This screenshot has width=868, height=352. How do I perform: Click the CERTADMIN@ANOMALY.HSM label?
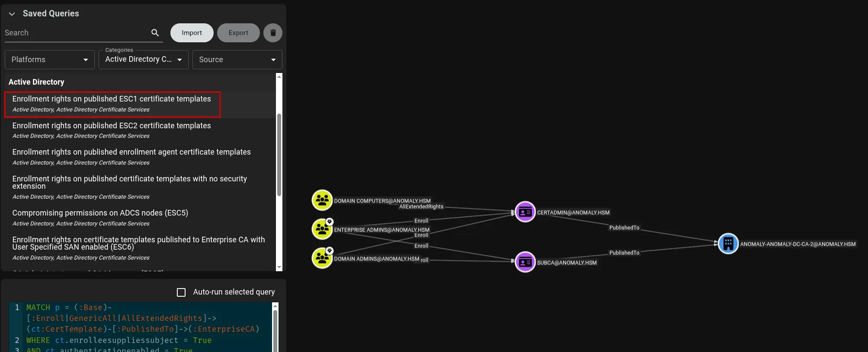coord(573,212)
